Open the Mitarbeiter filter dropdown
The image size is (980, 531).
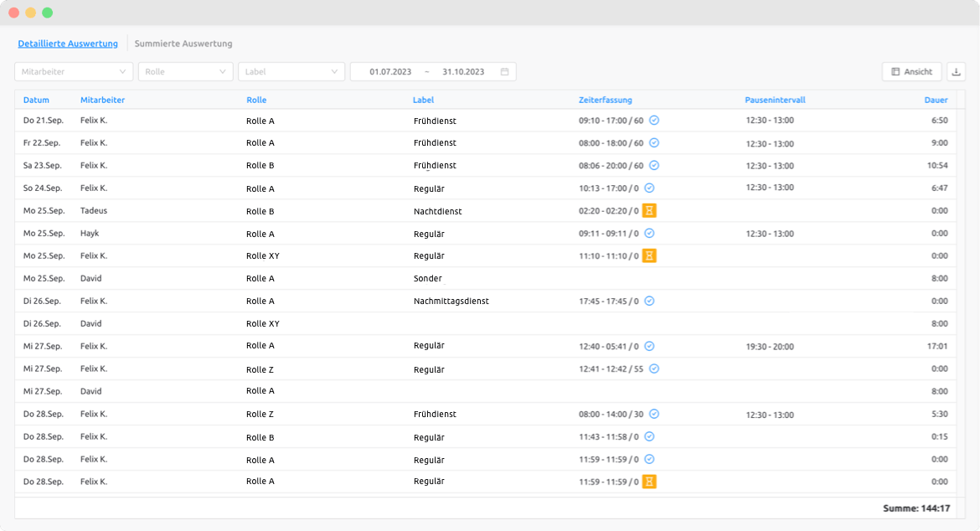click(x=74, y=72)
